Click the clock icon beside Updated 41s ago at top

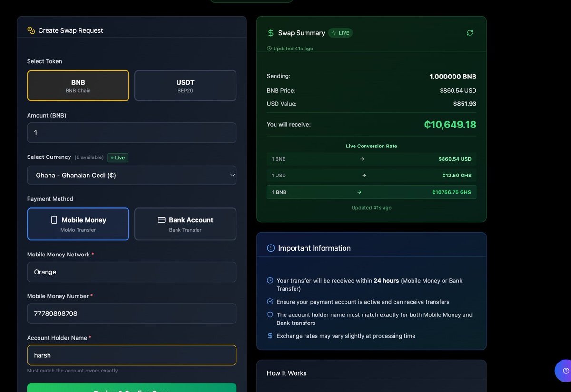tap(269, 49)
